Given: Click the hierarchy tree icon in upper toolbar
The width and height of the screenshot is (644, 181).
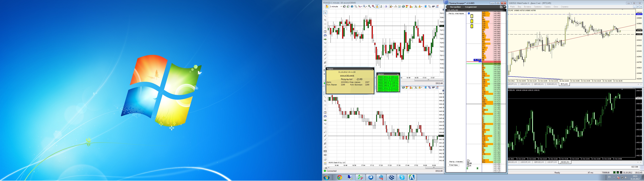Looking at the screenshot, I should click(x=395, y=7).
